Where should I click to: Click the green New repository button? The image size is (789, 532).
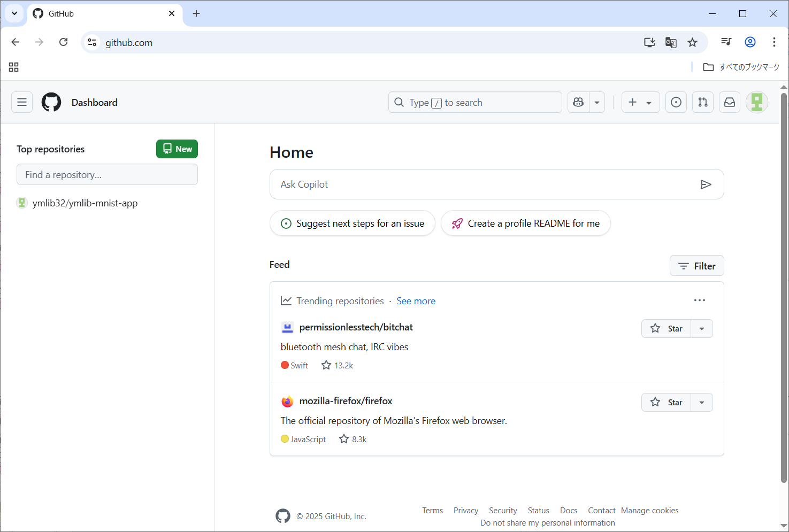click(x=177, y=149)
